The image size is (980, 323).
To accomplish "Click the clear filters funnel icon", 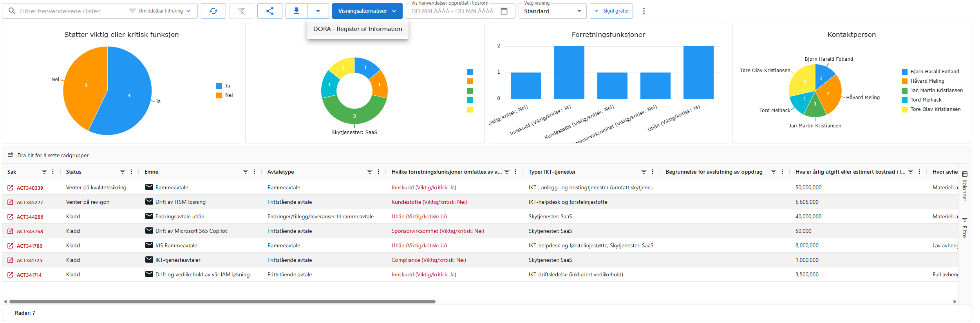I will tap(241, 11).
